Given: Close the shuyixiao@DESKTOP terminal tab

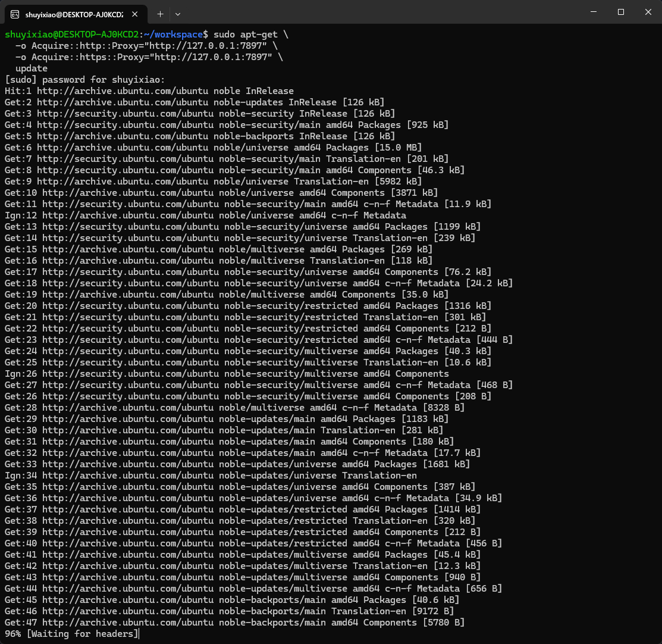Looking at the screenshot, I should pyautogui.click(x=134, y=14).
